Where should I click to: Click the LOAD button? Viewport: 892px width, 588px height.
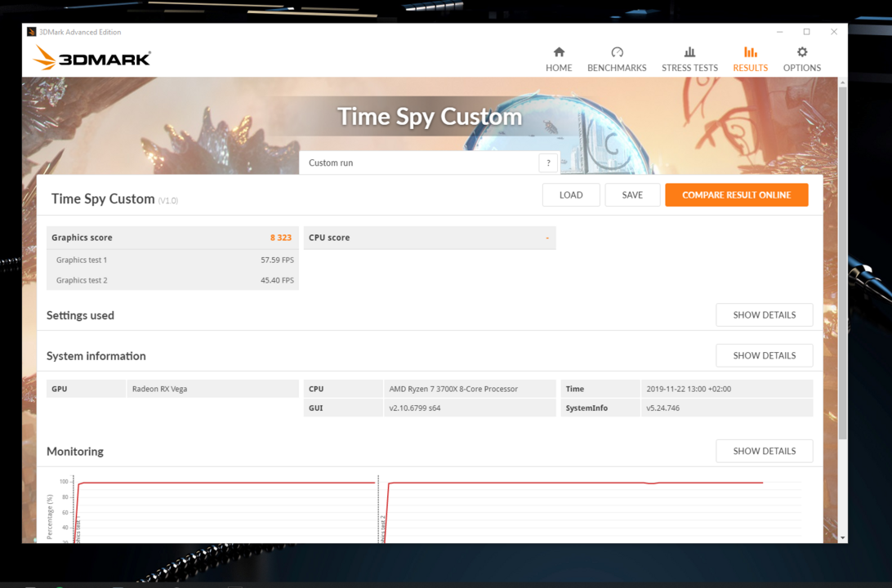coord(571,195)
